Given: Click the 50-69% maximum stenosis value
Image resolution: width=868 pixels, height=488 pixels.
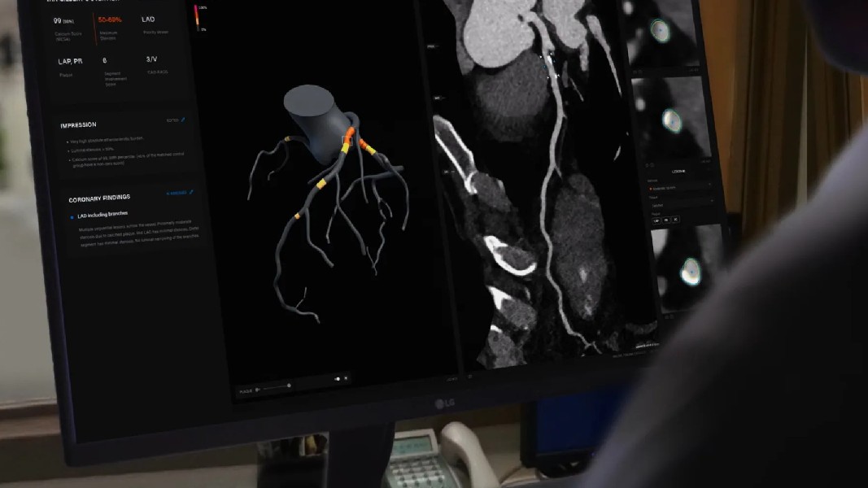Looking at the screenshot, I should pos(110,20).
